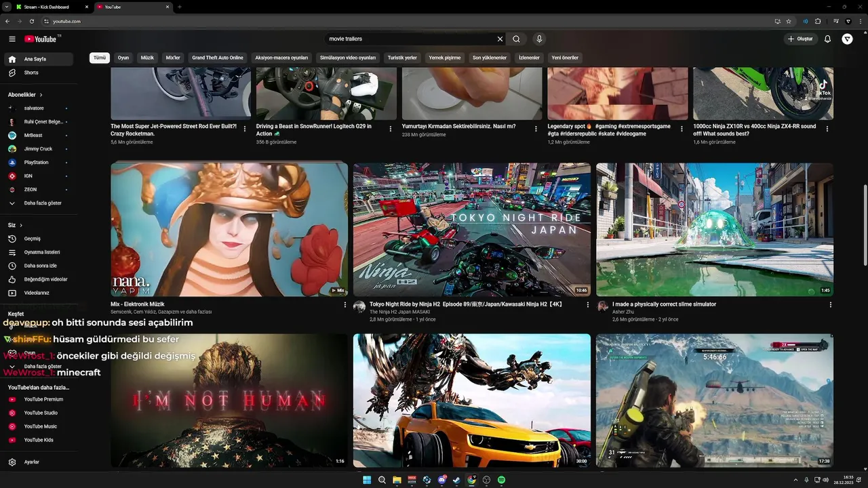Select the 'Yeni öneriler' chip
Screen dimensions: 868x488
tap(565, 58)
